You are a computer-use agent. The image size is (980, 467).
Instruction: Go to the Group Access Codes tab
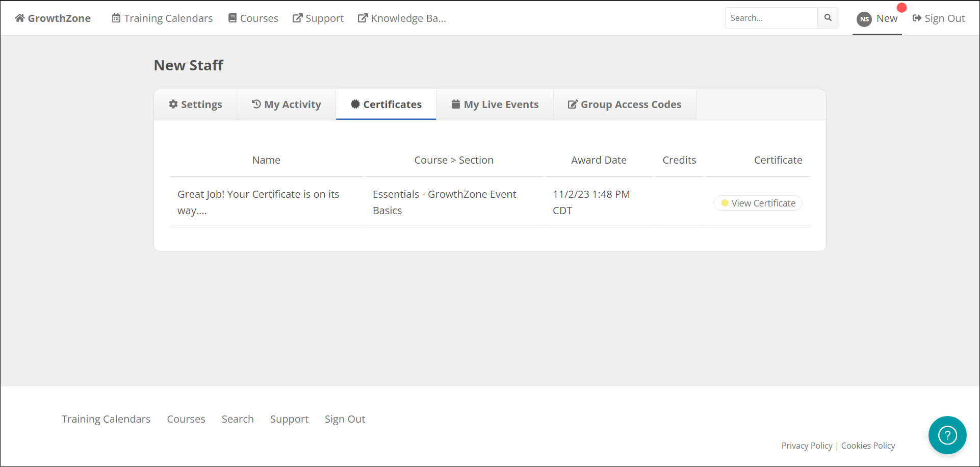tap(625, 105)
